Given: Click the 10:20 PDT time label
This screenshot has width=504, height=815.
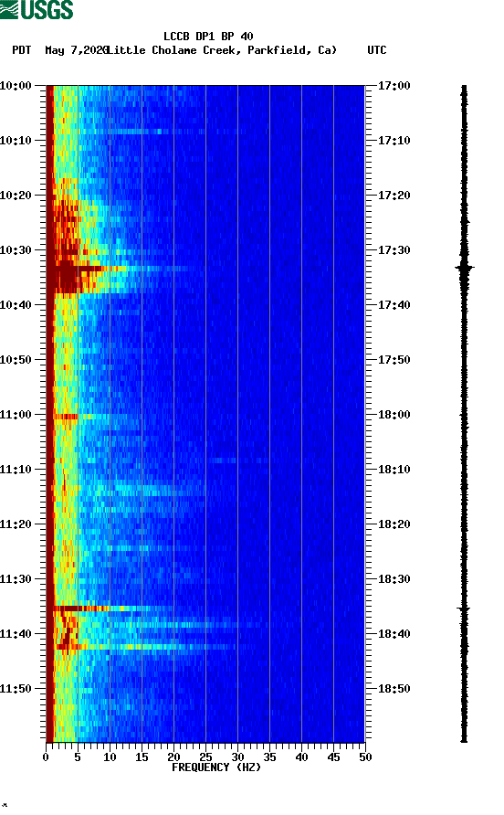Looking at the screenshot, I should point(16,196).
